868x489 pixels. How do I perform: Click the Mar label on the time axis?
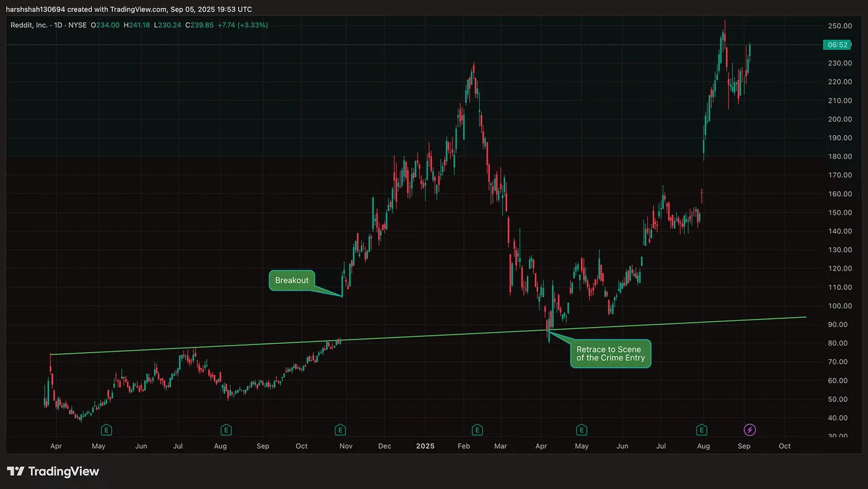pos(500,446)
